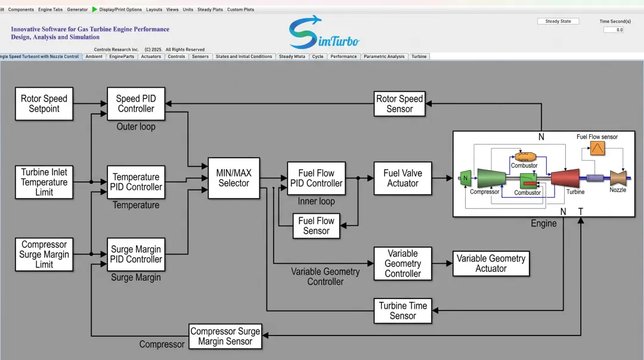
Task: Click the SimTurbo logo
Action: pyautogui.click(x=324, y=32)
